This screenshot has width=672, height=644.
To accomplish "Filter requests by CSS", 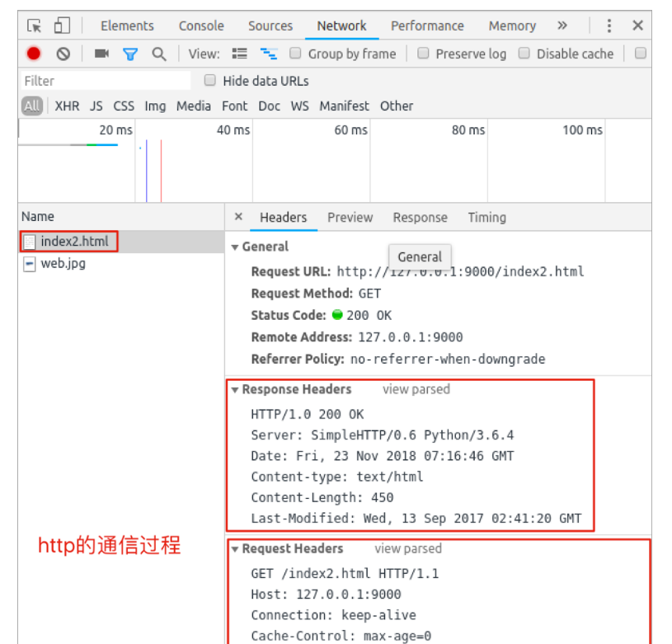I will 124,106.
